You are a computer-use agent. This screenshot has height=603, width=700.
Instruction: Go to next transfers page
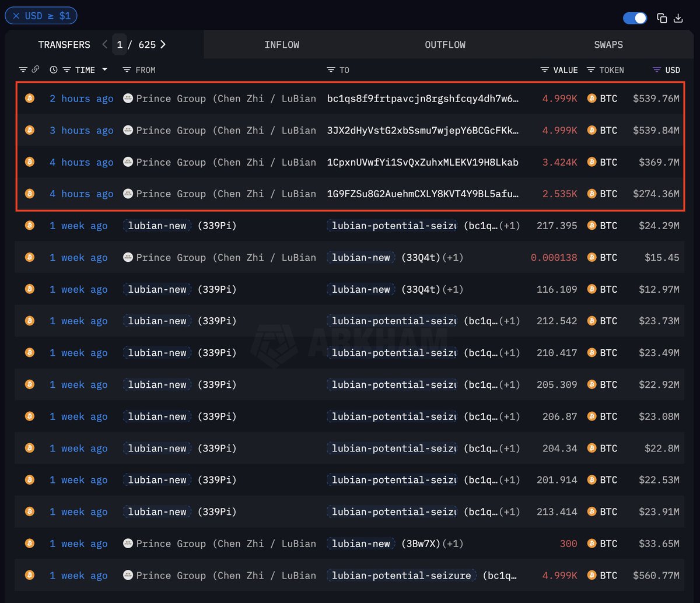click(x=163, y=44)
